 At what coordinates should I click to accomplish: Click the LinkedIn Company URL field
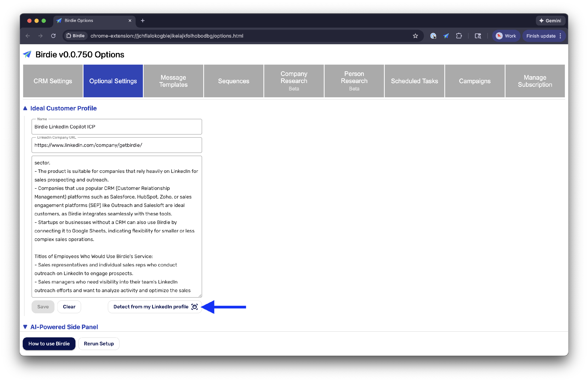coord(117,145)
